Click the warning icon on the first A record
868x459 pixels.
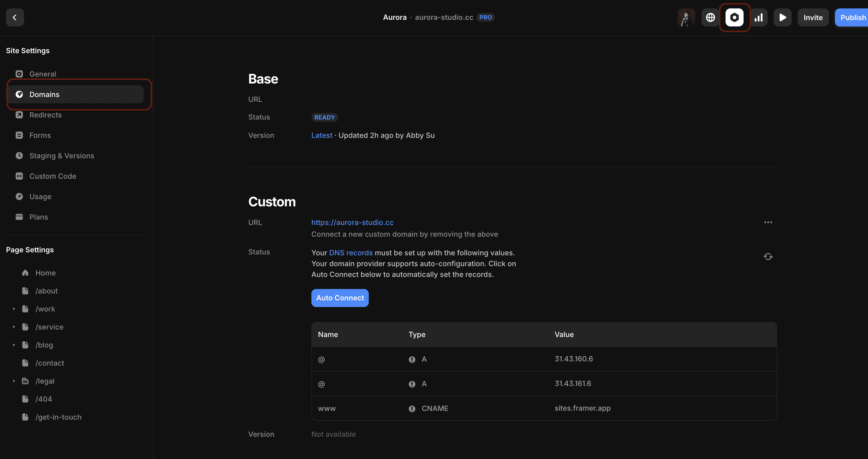click(x=411, y=359)
